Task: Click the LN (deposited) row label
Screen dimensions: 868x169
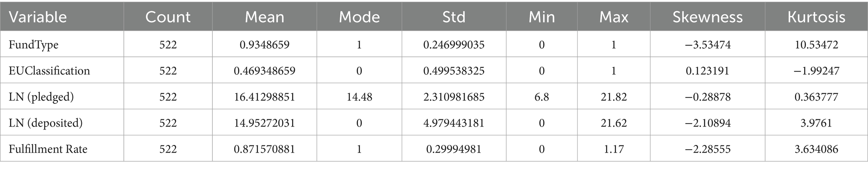Action: [46, 123]
